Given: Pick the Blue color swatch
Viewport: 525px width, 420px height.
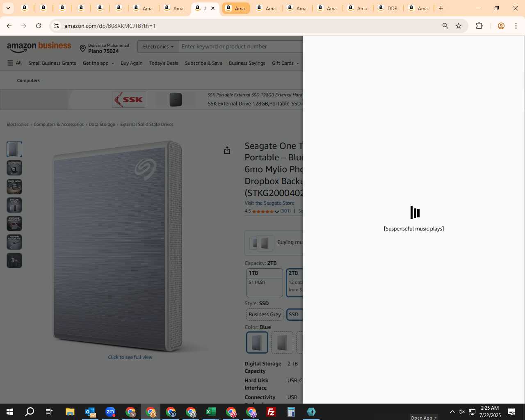Looking at the screenshot, I should [x=257, y=342].
